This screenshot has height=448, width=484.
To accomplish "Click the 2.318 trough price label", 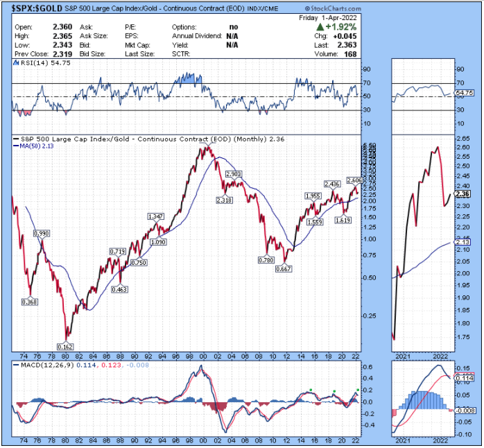I will 225,200.
